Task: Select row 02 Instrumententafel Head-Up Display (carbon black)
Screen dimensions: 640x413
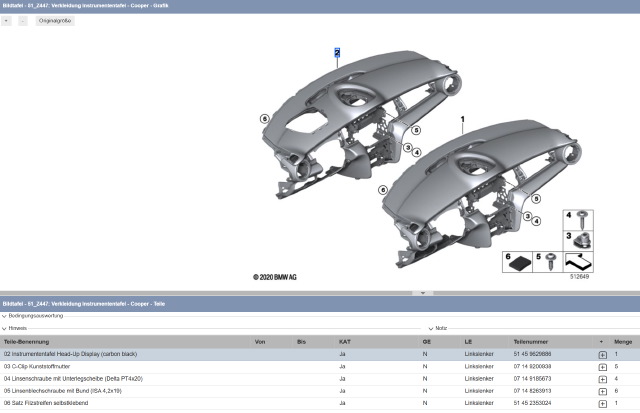Action: (x=320, y=354)
